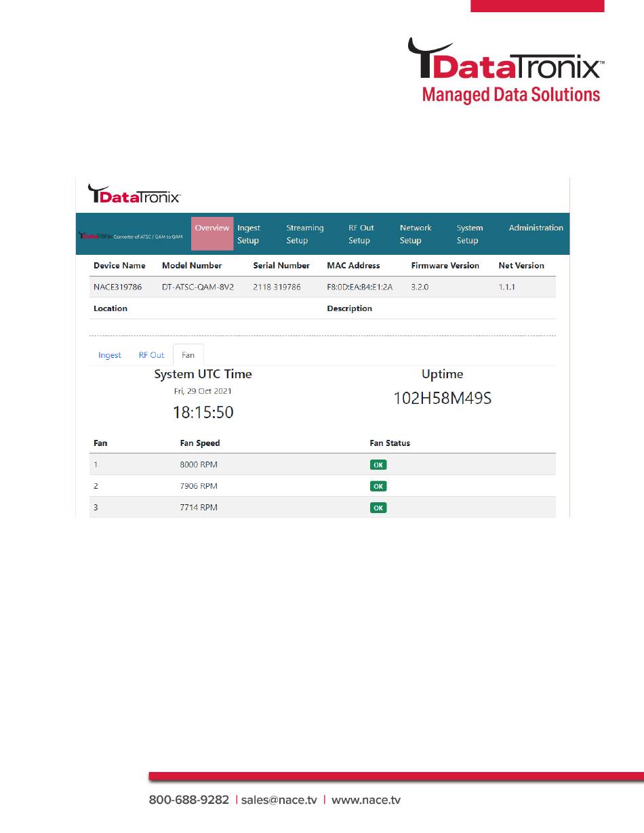Click the OK status badge for Fan 1
The height and width of the screenshot is (833, 644).
[378, 465]
